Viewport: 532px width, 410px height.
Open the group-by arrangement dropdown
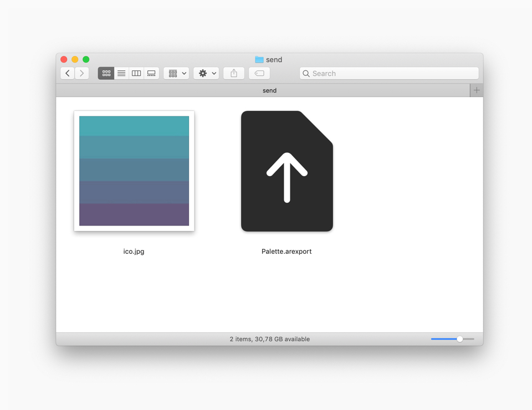pyautogui.click(x=176, y=73)
